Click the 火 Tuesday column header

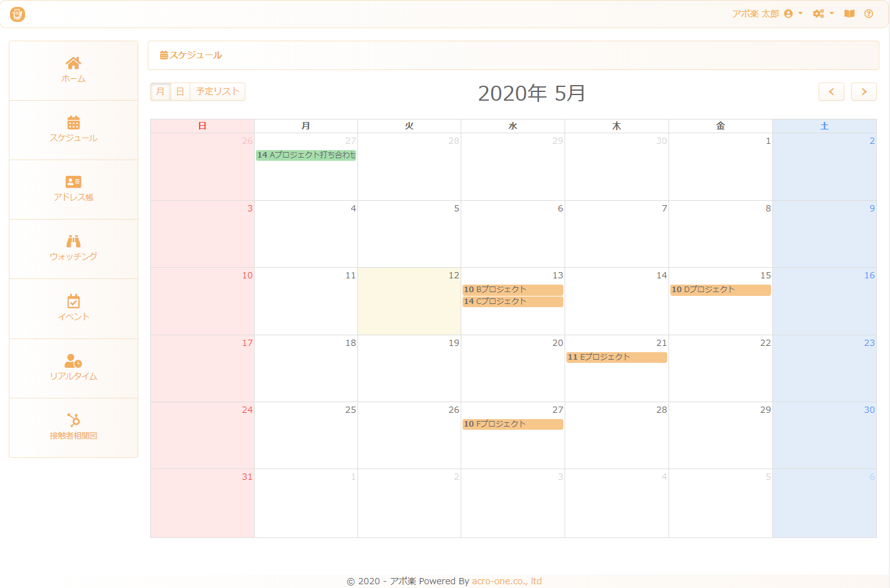tap(409, 126)
